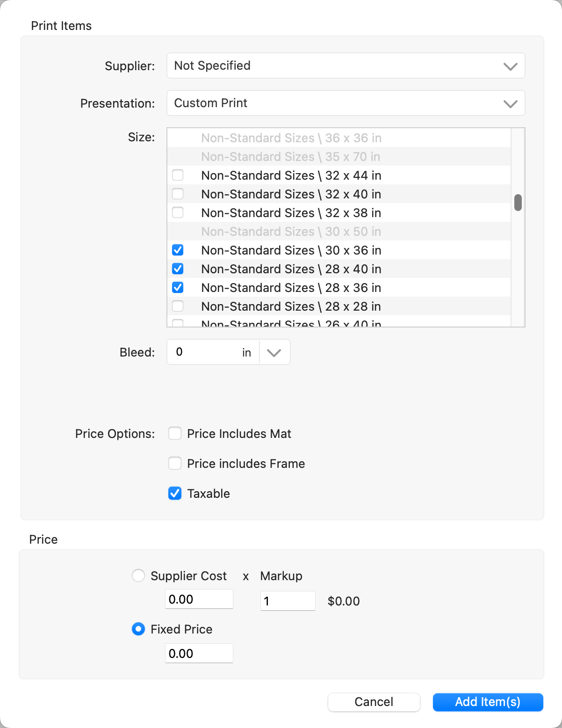Enable the 32 x 38 in size option

(x=178, y=213)
